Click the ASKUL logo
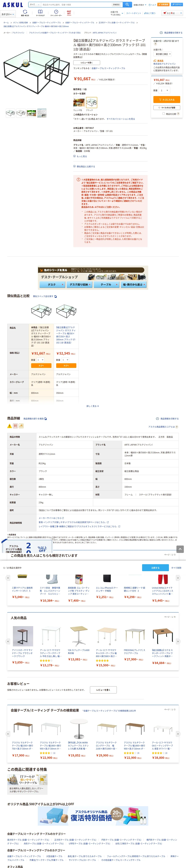The width and height of the screenshot is (186, 868). (13, 5)
